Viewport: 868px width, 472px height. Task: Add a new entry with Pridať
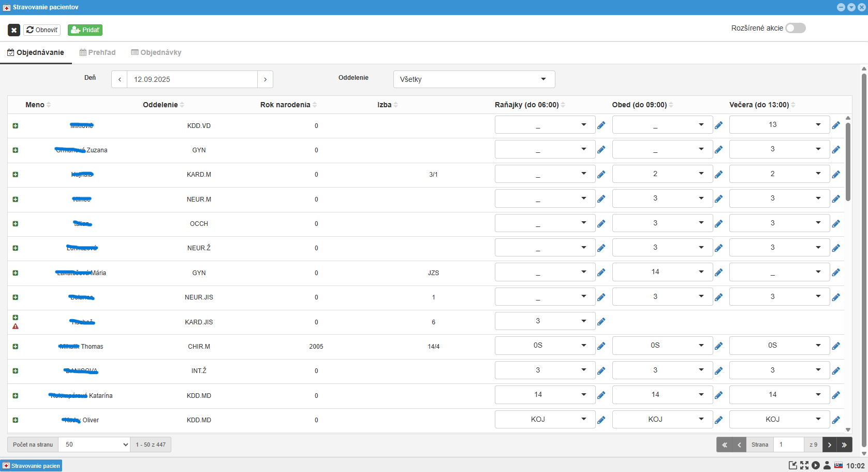tap(85, 30)
